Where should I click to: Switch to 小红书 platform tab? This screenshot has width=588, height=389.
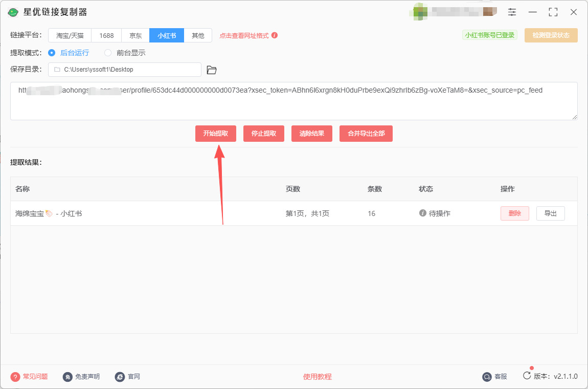point(167,36)
